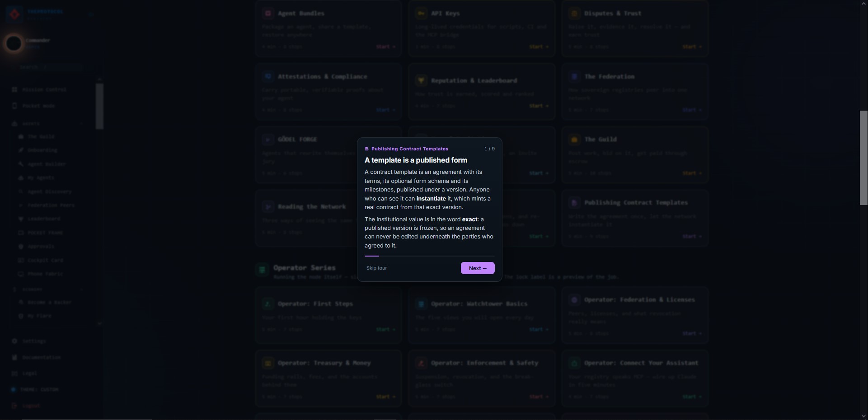Collapse the Agents sidebar section

pos(47,123)
